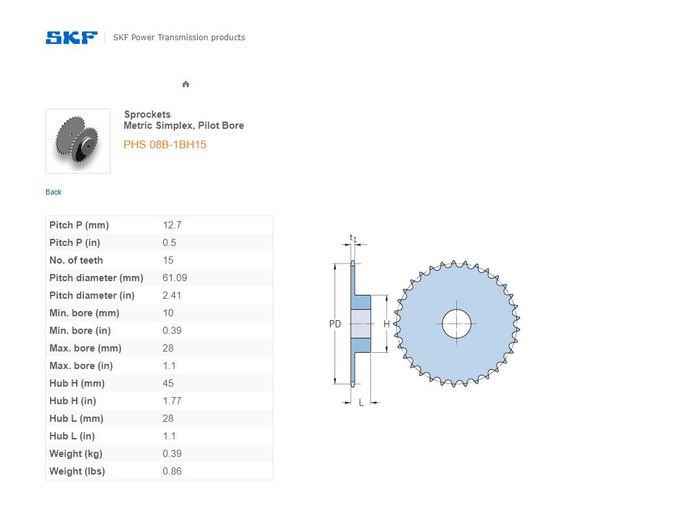
Task: Click the Min. bore (mm) row
Action: 158,313
